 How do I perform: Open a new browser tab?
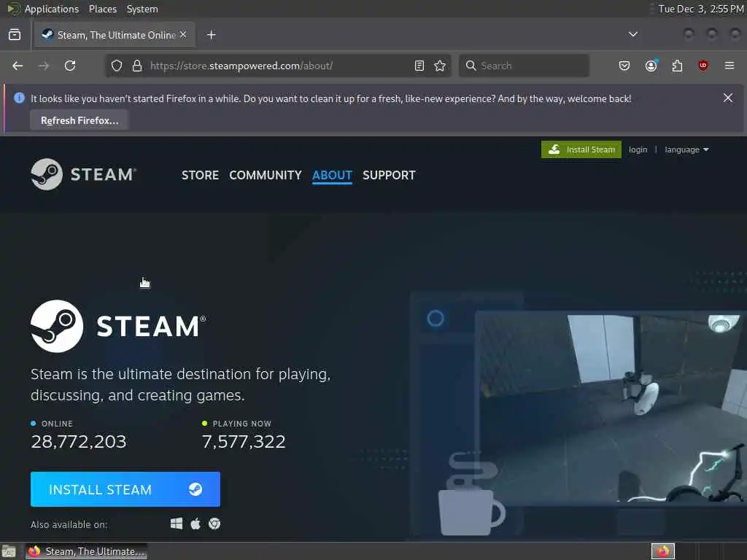[x=211, y=35]
